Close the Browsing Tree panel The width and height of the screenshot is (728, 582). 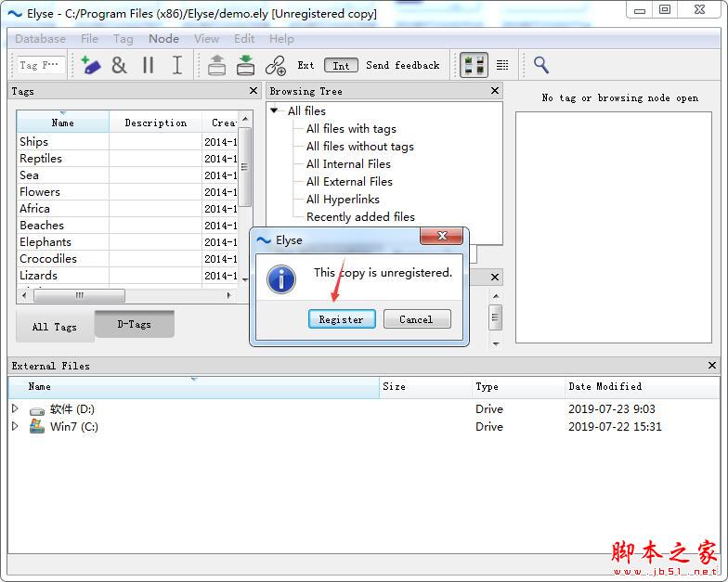click(x=495, y=91)
